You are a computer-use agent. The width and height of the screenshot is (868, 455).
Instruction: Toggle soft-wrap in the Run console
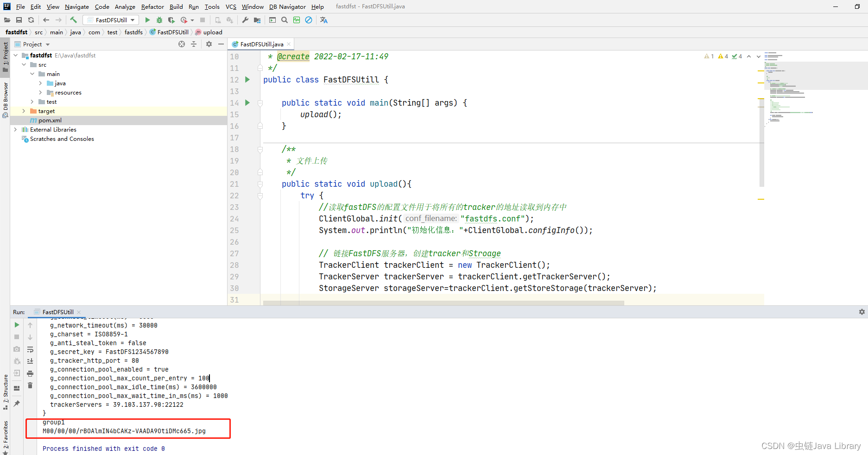(x=30, y=349)
